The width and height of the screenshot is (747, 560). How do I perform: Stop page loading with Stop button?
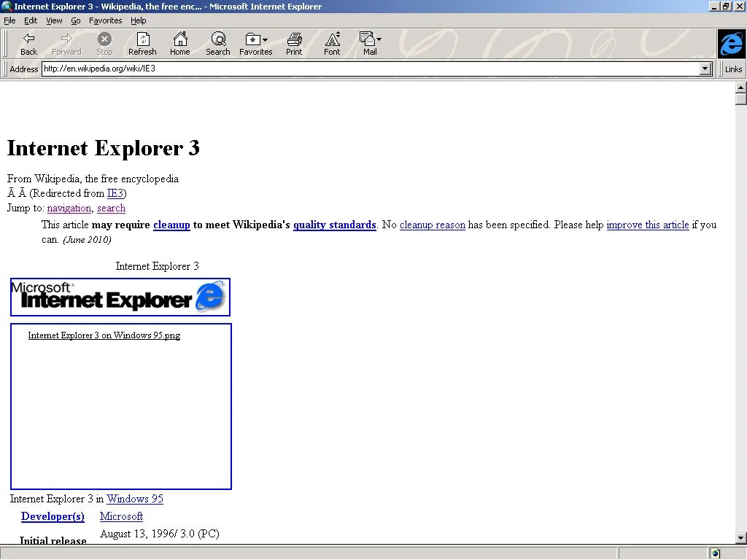(104, 44)
